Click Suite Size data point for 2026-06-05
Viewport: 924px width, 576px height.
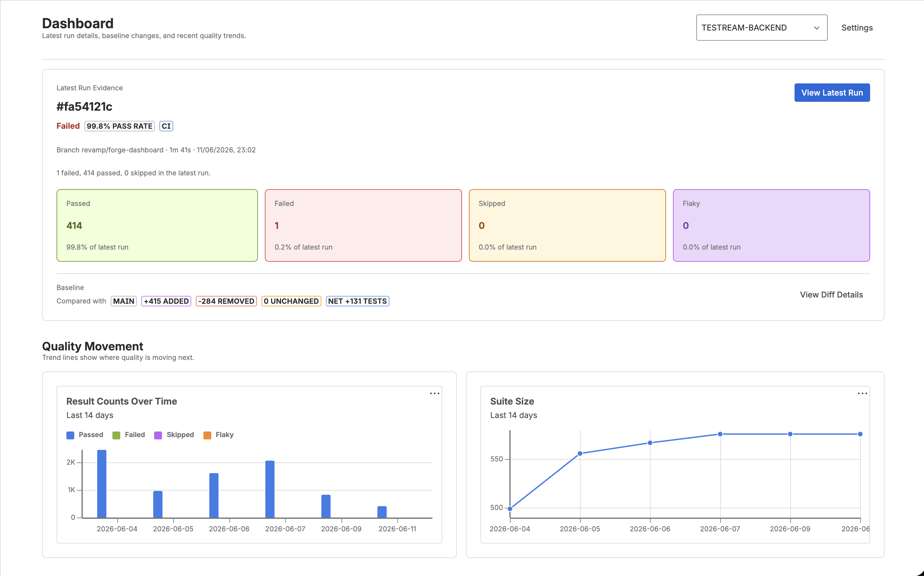(580, 453)
